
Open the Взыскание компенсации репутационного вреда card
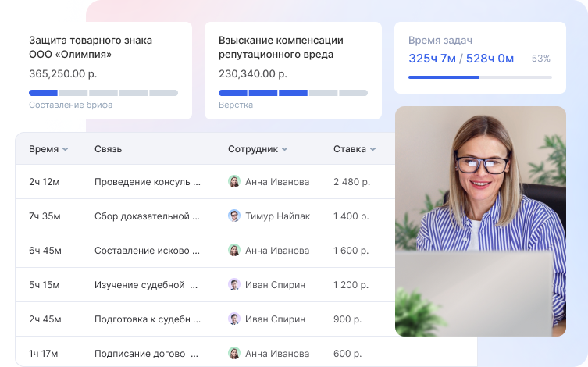coord(293,70)
